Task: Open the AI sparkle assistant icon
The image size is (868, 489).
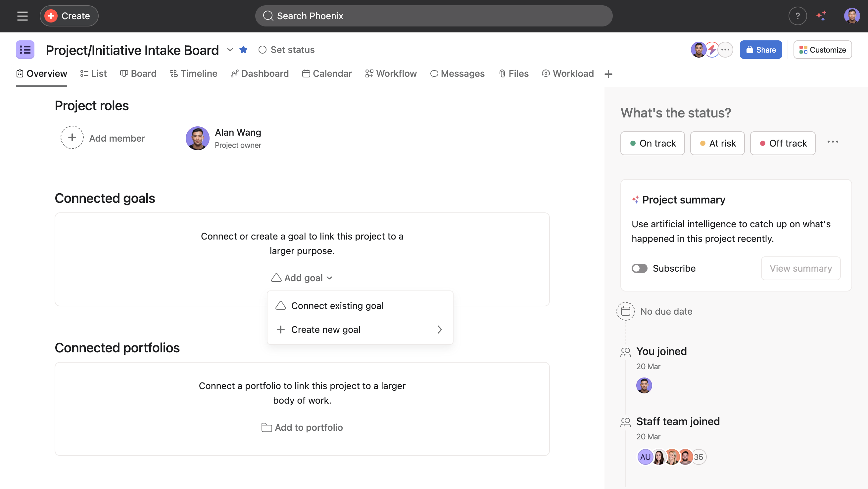Action: click(821, 16)
